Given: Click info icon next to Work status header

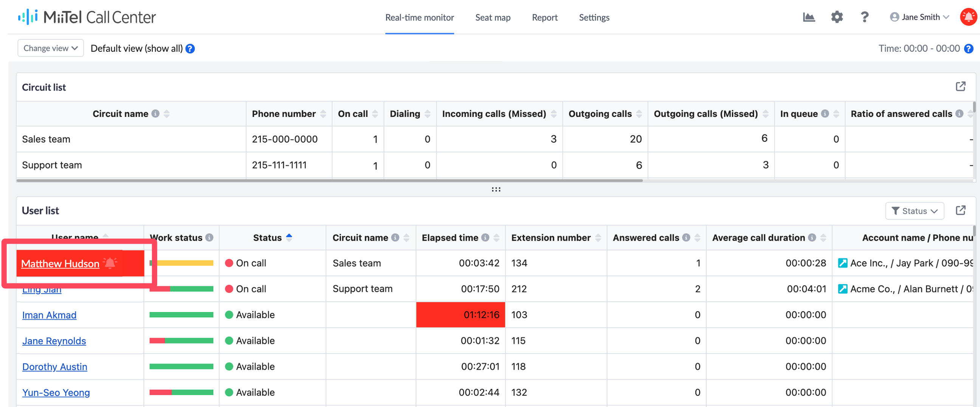Looking at the screenshot, I should pyautogui.click(x=209, y=238).
